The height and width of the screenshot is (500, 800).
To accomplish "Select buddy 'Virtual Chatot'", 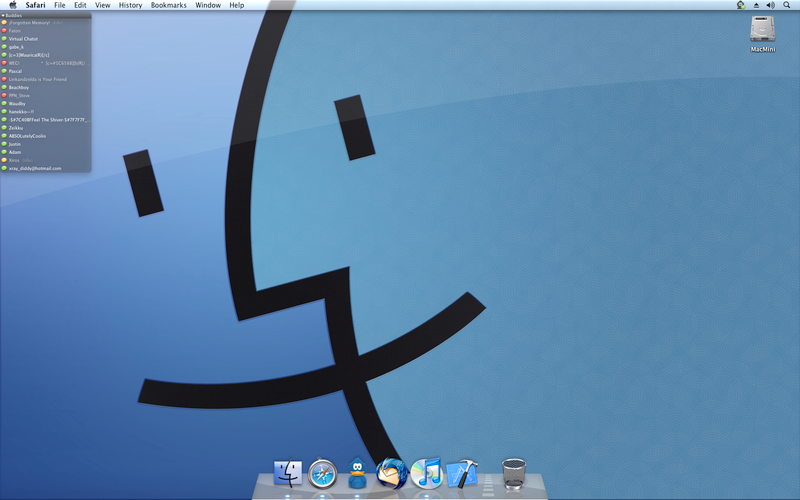I will tap(46, 39).
